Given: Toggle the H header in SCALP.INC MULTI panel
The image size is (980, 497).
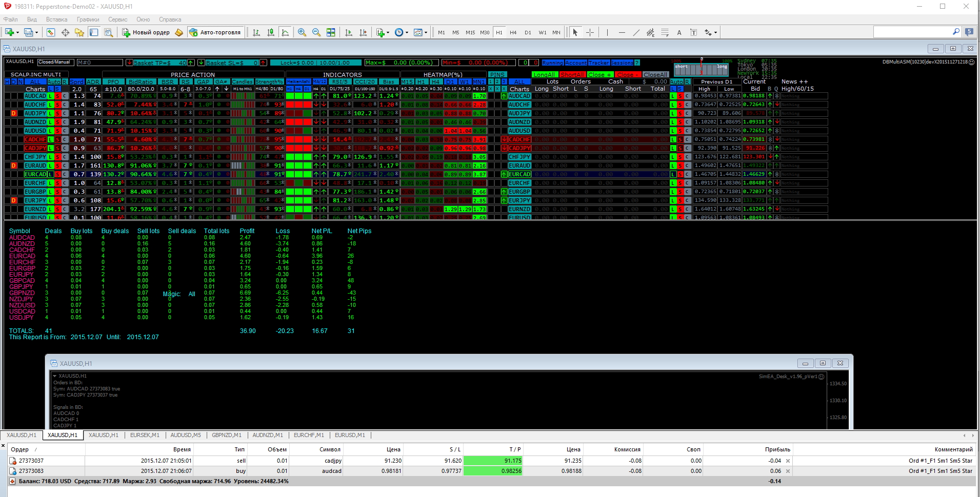Looking at the screenshot, I should click(7, 81).
